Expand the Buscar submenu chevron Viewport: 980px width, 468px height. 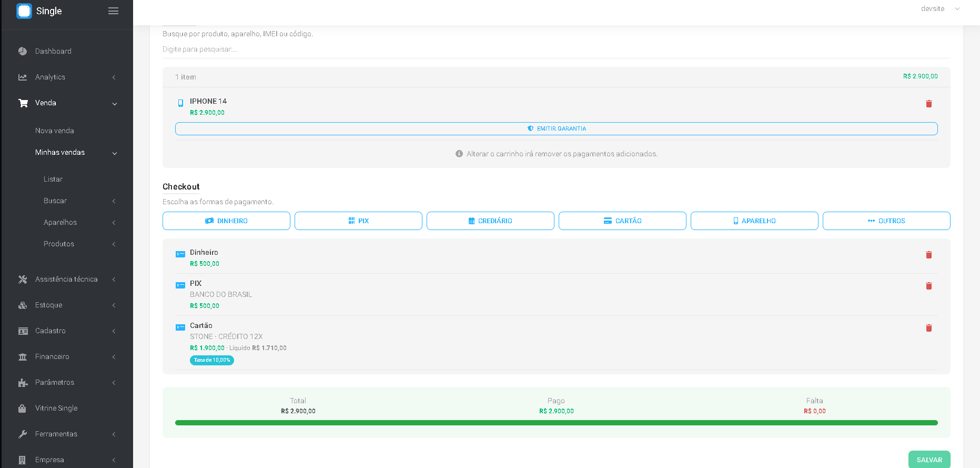(114, 201)
